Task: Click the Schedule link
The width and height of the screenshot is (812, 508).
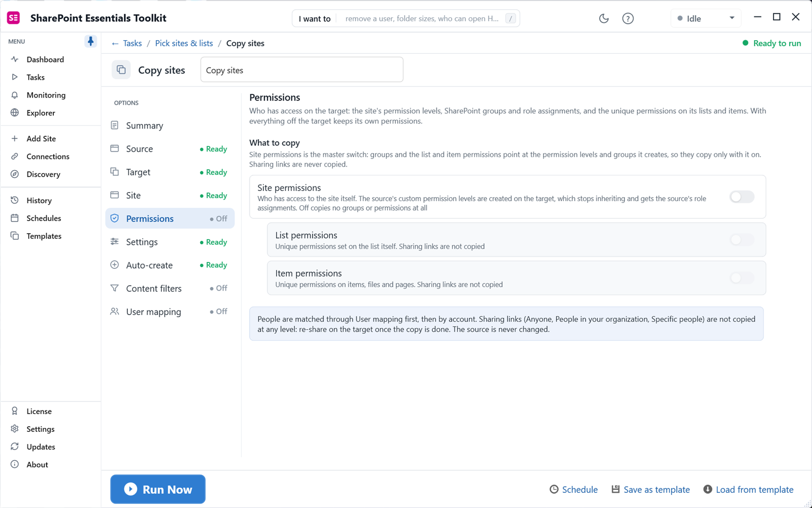Action: (573, 490)
